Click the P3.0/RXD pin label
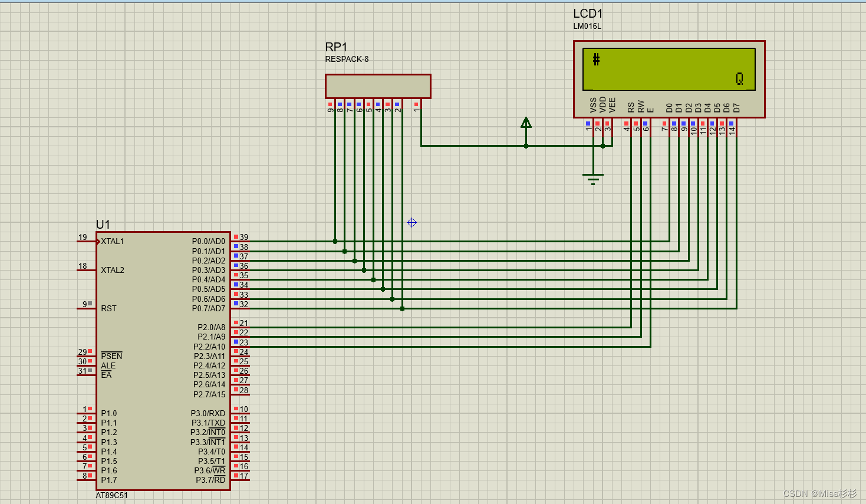The image size is (866, 504). (x=208, y=413)
